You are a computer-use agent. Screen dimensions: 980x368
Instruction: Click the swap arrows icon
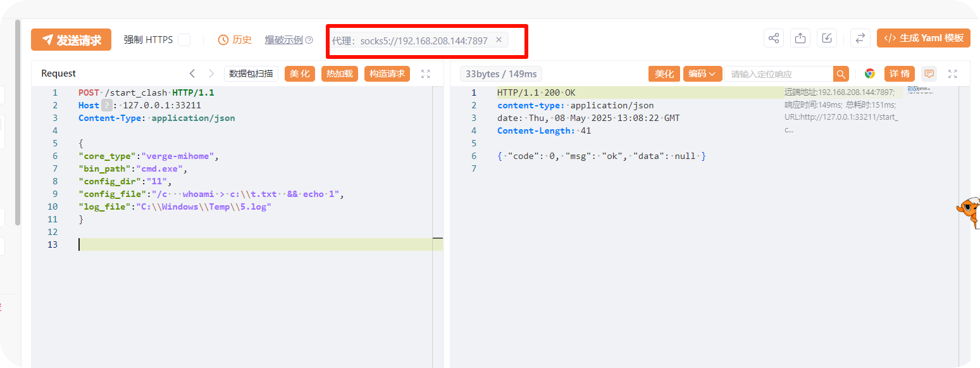(x=860, y=38)
